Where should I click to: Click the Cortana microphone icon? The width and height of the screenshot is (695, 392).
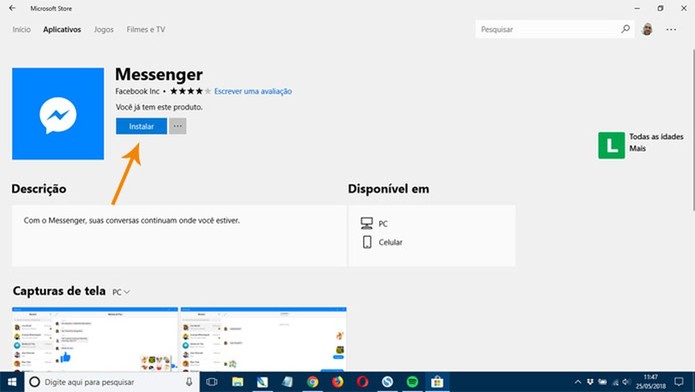tap(189, 382)
